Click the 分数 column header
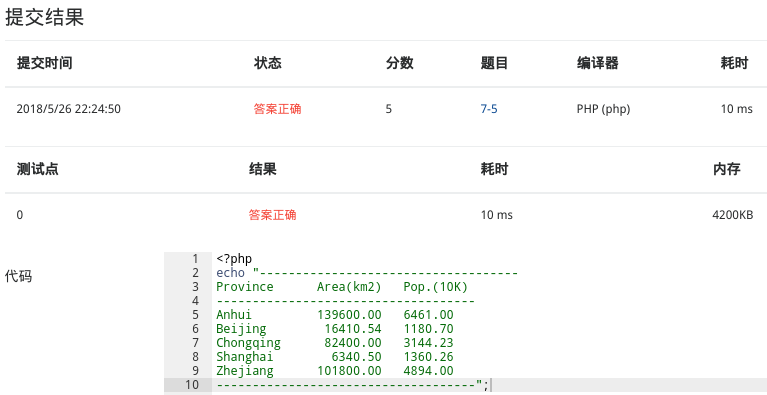The width and height of the screenshot is (767, 395). [x=400, y=63]
